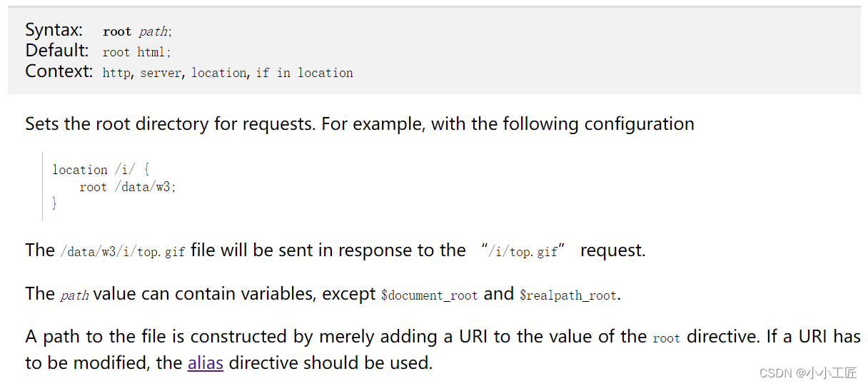This screenshot has height=386, width=868.
Task: Click 'root path;' syntax text
Action: (x=138, y=31)
